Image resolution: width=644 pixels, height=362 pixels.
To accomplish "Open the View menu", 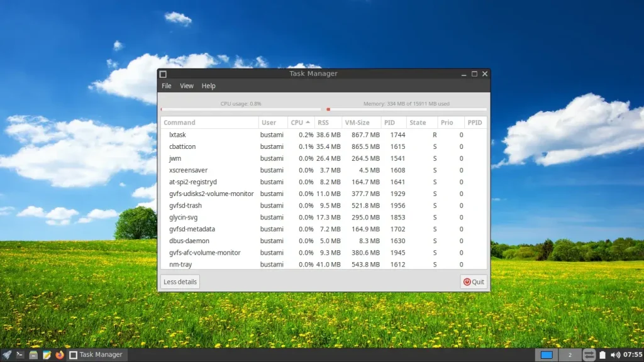I will click(x=186, y=85).
